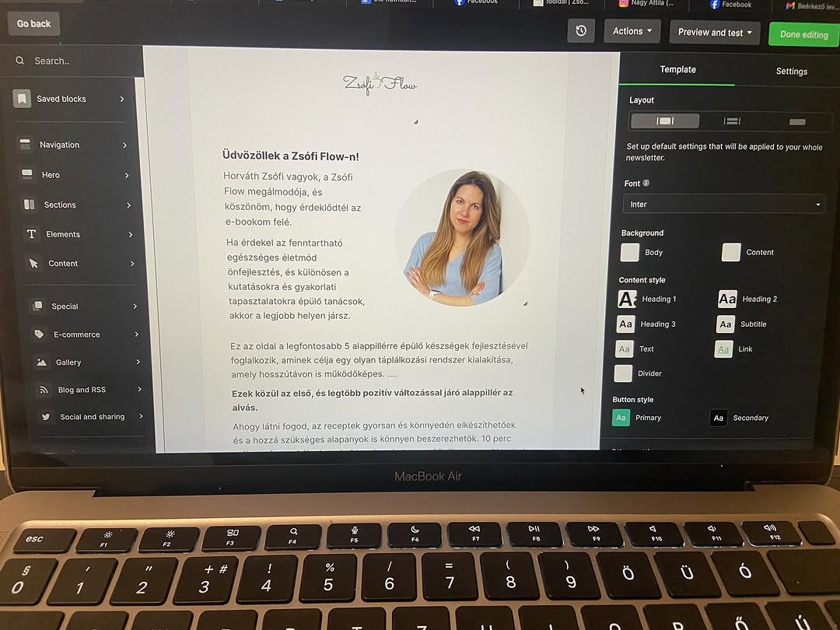Open the Actions dropdown
Viewport: 840px width, 630px height.
pyautogui.click(x=632, y=30)
